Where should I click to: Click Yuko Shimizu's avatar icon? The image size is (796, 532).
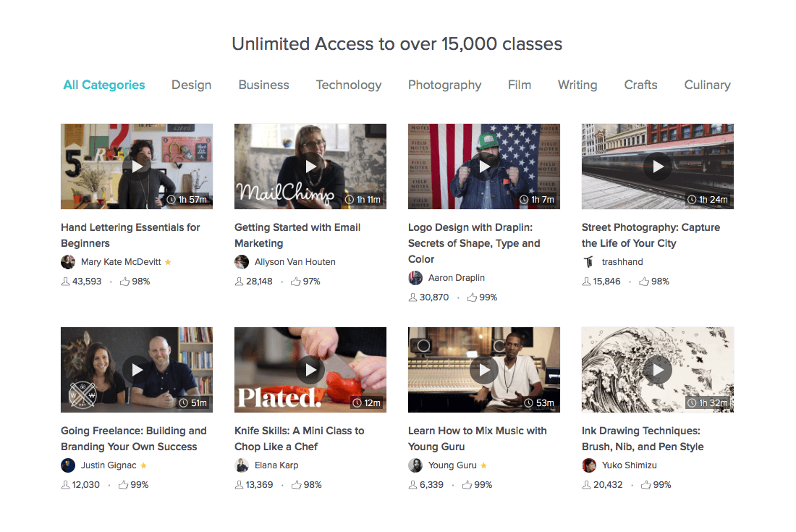[x=589, y=465]
